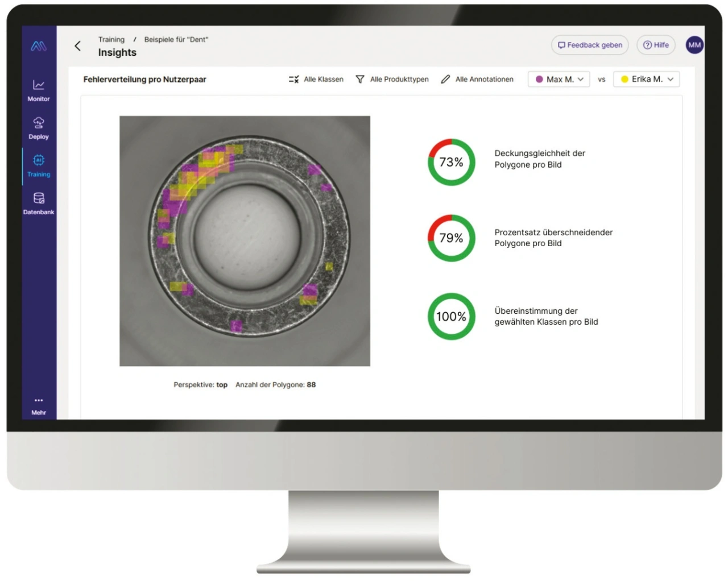The height and width of the screenshot is (581, 728).
Task: Select the Training AI chip icon
Action: point(39,161)
